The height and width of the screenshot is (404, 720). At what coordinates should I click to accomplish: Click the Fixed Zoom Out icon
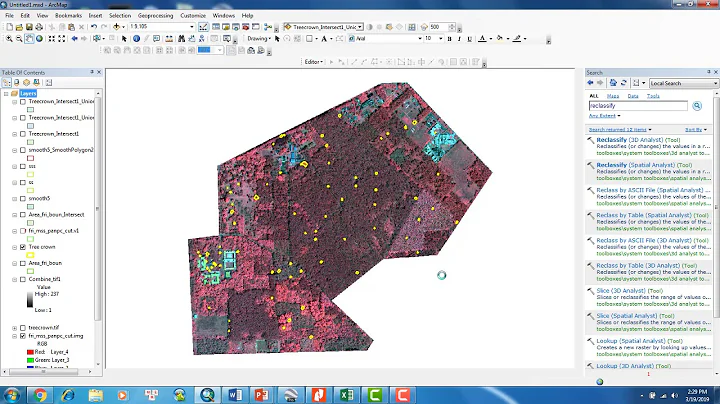click(62, 39)
